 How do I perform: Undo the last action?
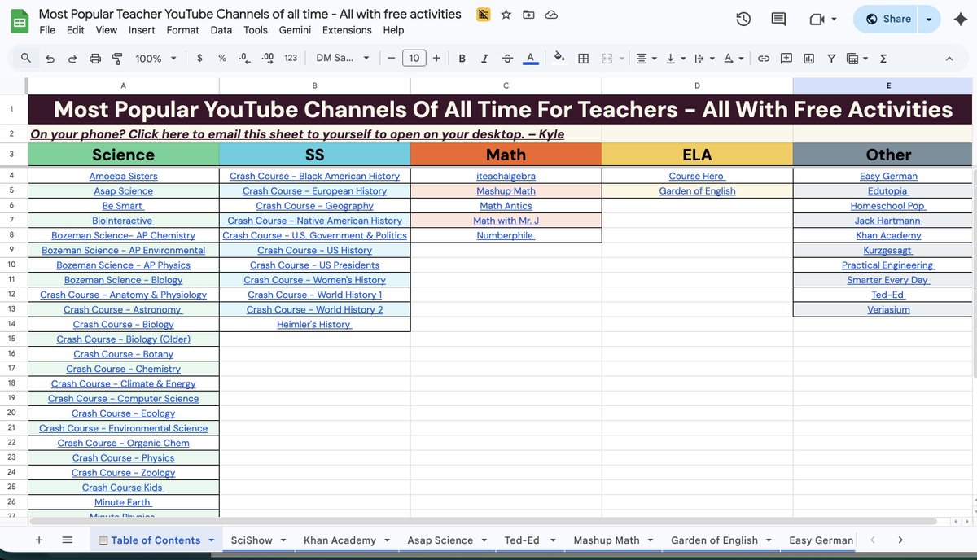coord(50,59)
